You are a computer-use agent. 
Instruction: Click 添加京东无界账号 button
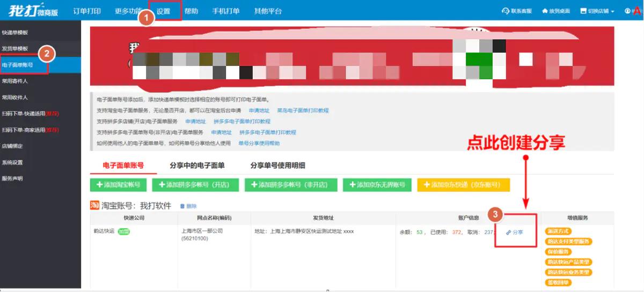(377, 185)
